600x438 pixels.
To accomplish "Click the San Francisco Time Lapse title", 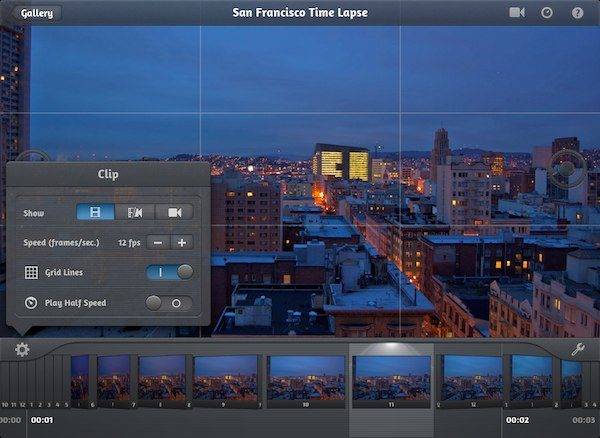I will (300, 13).
